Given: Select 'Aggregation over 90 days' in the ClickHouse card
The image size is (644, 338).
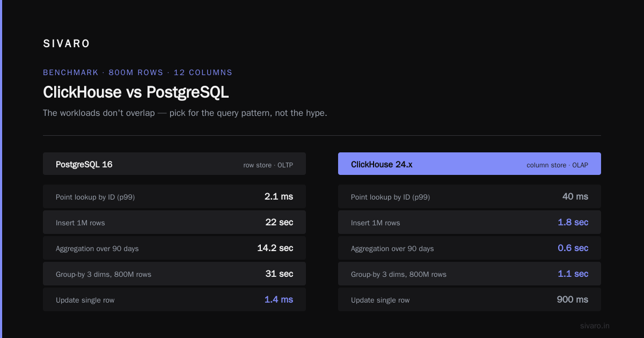Looking at the screenshot, I should click(x=392, y=248).
